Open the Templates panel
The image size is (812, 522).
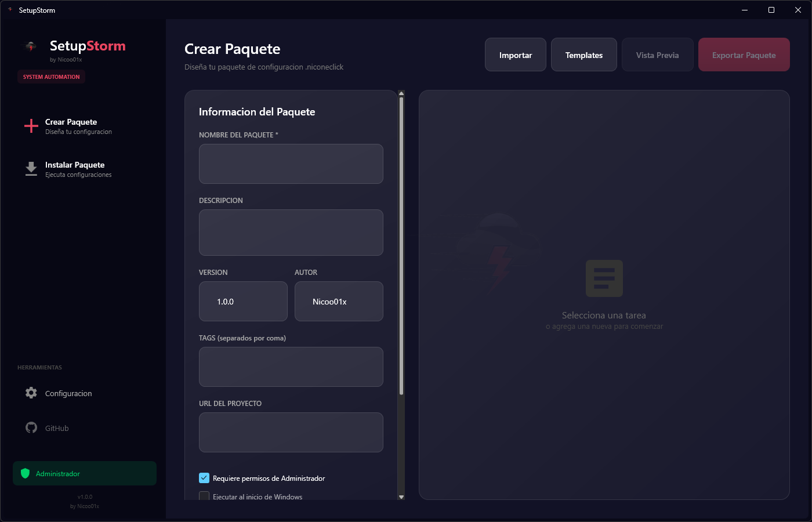[583, 54]
